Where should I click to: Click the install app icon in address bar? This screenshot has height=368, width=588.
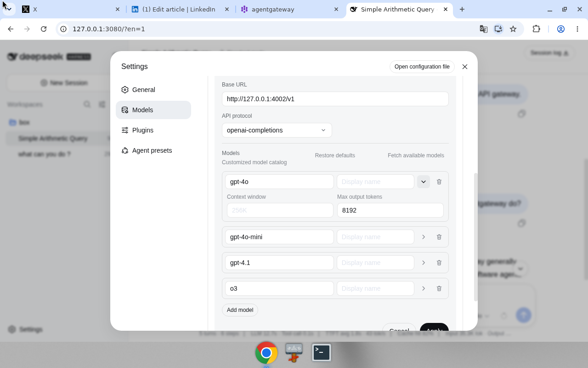tap(498, 29)
